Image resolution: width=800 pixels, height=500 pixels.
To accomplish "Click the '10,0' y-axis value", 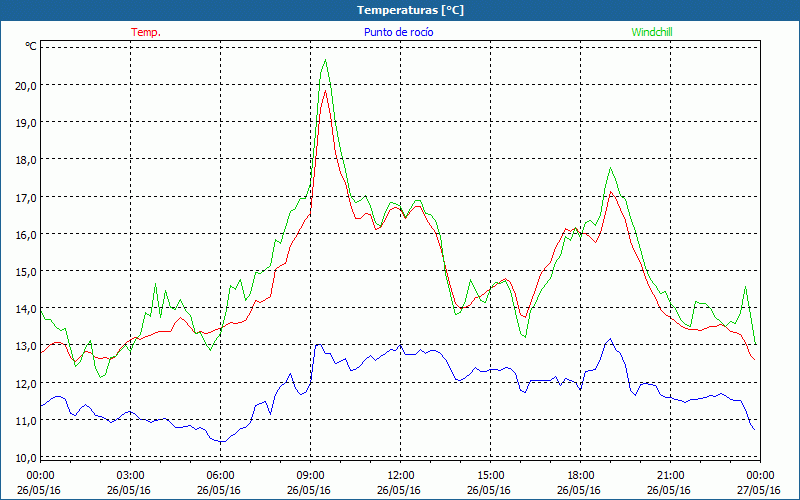I will point(26,458).
